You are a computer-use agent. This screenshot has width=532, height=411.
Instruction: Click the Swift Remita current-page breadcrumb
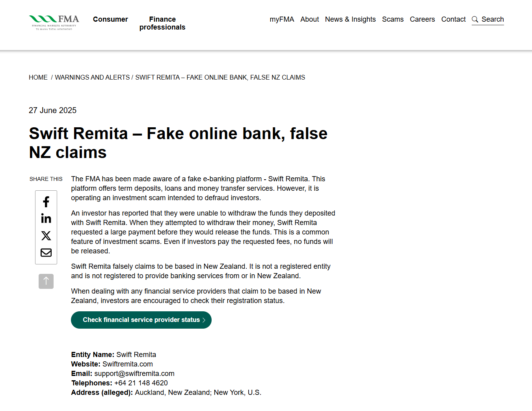tap(220, 78)
